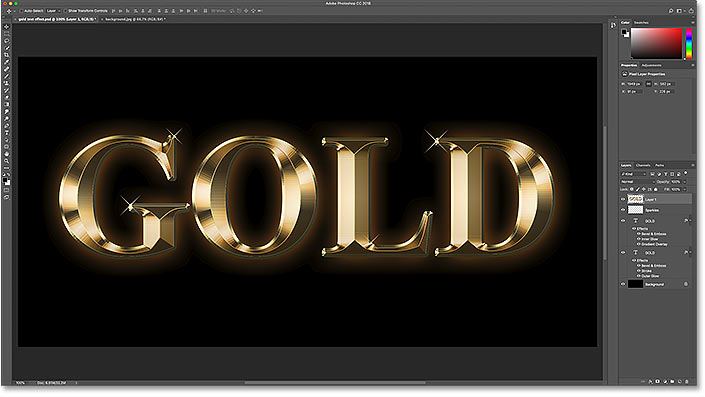
Task: Open the layer Kind filter dropdown
Action: [x=633, y=174]
